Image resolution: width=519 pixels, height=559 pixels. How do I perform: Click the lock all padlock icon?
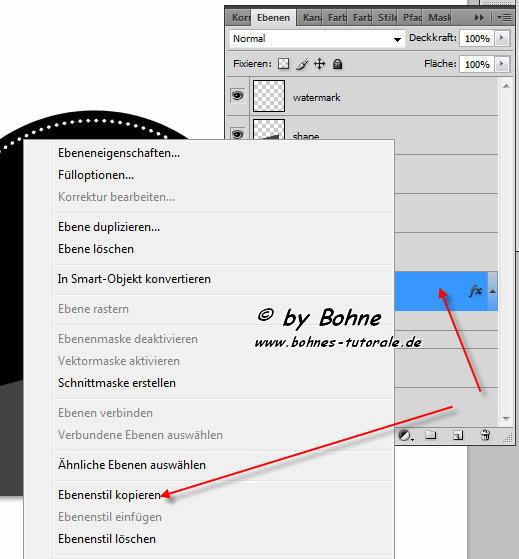coord(337,64)
